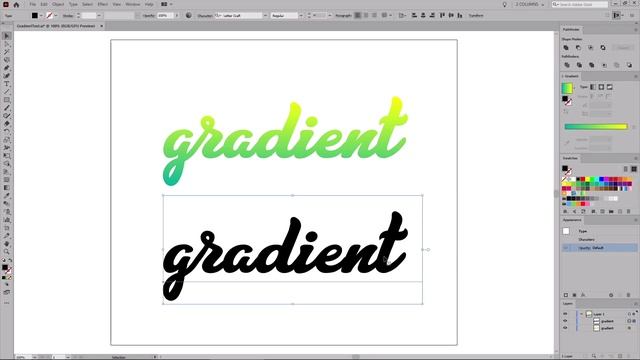Screen dimensions: 640x360
Task: Select the Rectangle tool
Action: 7,100
